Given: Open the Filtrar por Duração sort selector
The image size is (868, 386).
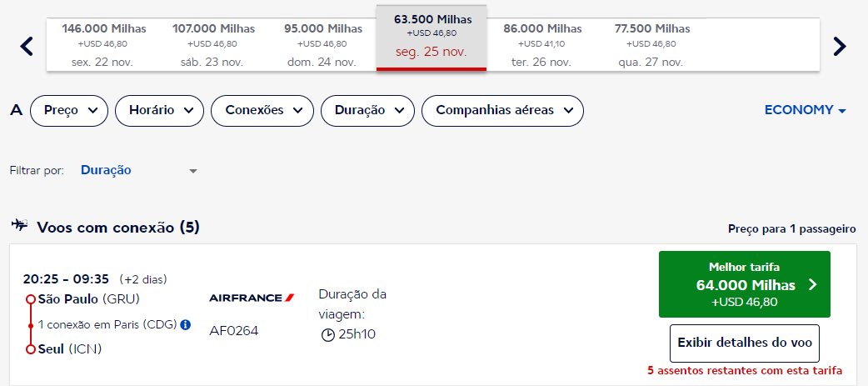Looking at the screenshot, I should [x=138, y=171].
